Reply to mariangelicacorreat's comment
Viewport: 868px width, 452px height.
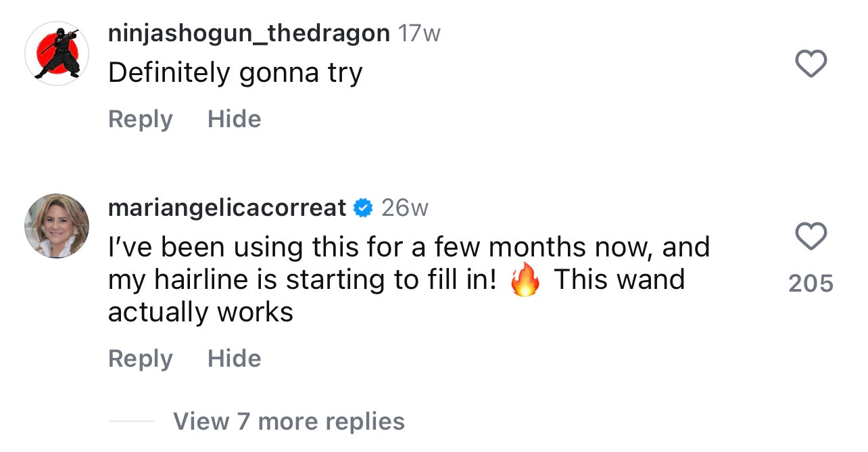[140, 359]
